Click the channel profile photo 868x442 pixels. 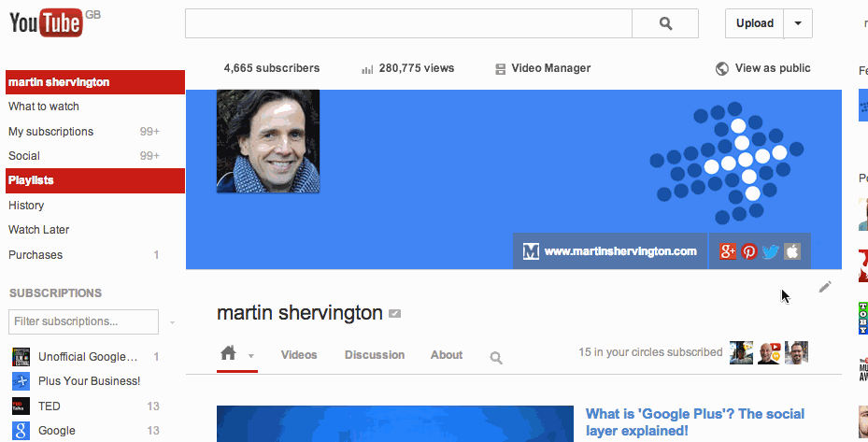click(x=268, y=141)
